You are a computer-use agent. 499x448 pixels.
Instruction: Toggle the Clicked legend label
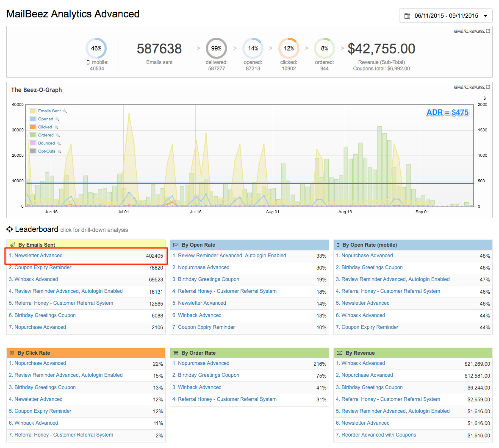point(45,127)
